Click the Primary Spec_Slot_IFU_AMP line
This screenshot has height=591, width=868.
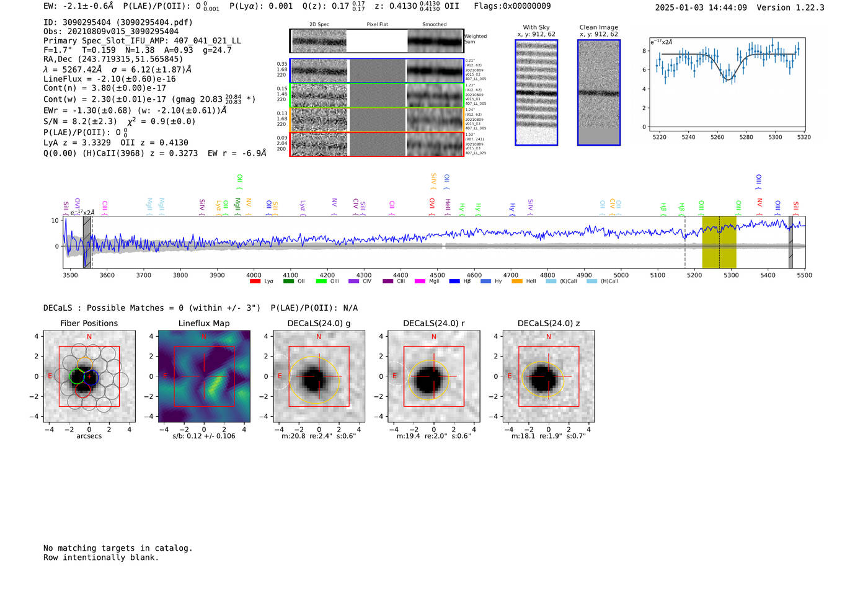point(143,41)
